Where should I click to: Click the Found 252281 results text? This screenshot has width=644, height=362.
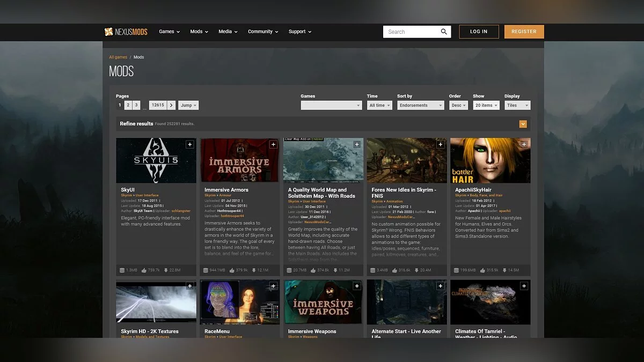[174, 124]
